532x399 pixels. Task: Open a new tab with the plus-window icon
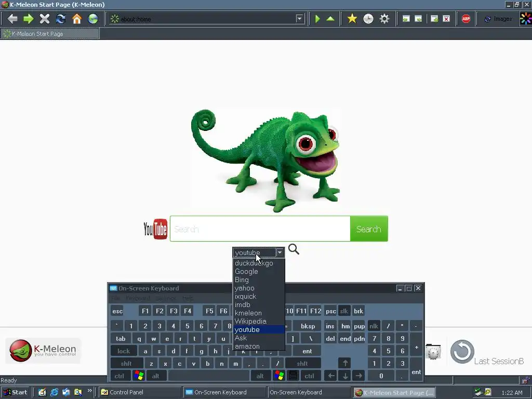(x=434, y=19)
